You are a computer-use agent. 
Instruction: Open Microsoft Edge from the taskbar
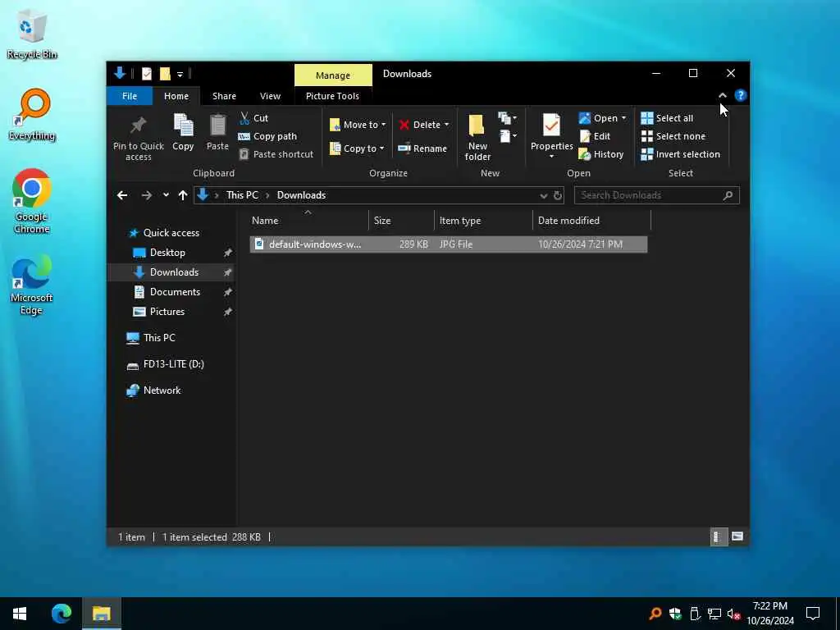pos(62,614)
